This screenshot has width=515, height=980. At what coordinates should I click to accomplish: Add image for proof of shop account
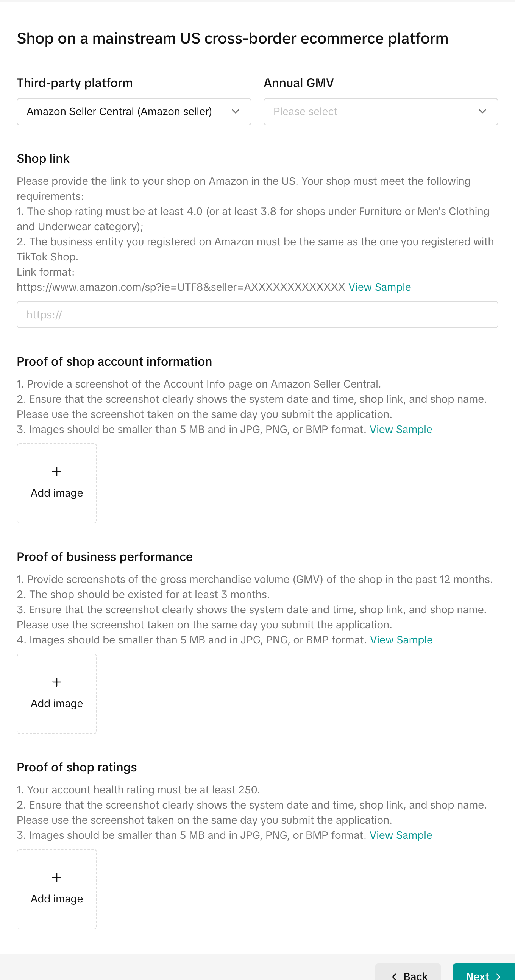pyautogui.click(x=57, y=493)
